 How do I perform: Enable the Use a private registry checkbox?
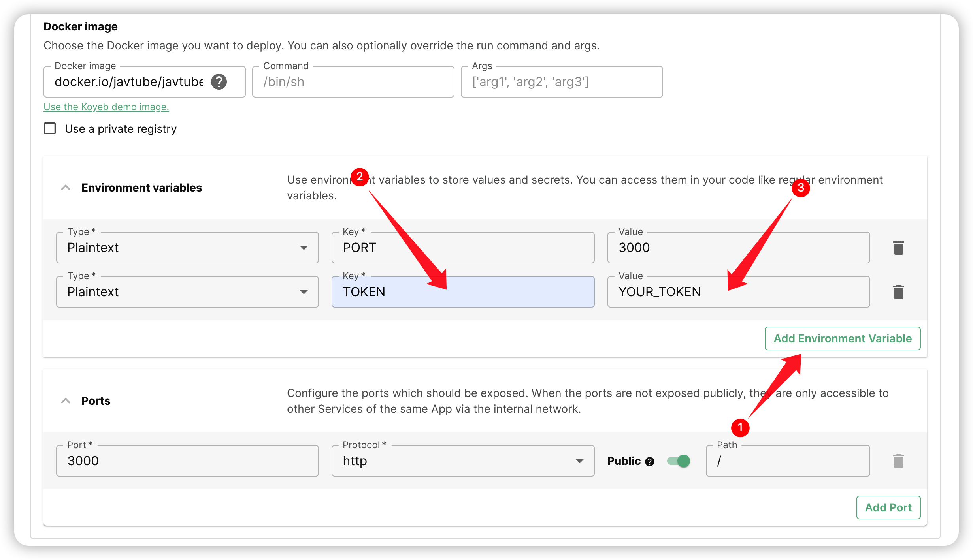pos(49,130)
